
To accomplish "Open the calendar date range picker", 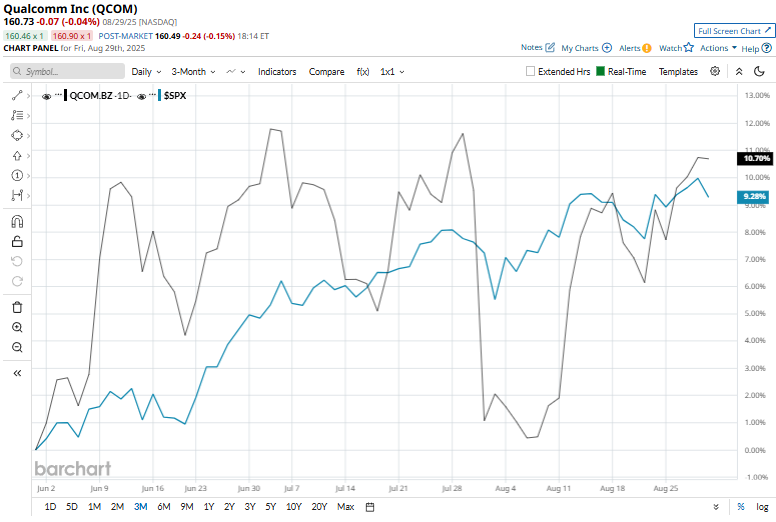I will [370, 507].
